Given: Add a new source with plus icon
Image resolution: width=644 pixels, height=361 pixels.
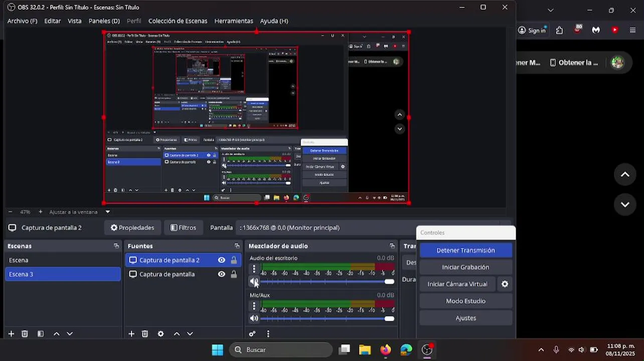Looking at the screenshot, I should (x=131, y=334).
